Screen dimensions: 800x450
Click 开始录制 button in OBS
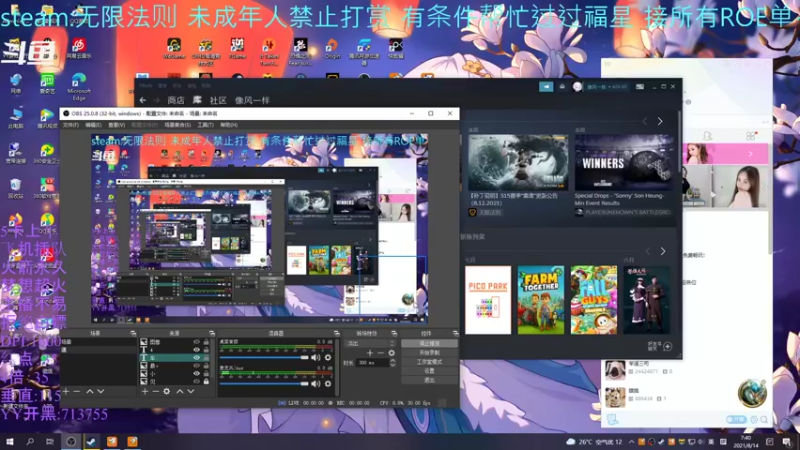click(429, 353)
